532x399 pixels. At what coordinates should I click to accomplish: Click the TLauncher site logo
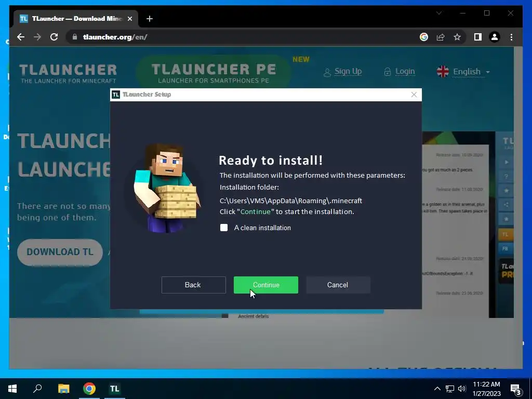tap(68, 73)
